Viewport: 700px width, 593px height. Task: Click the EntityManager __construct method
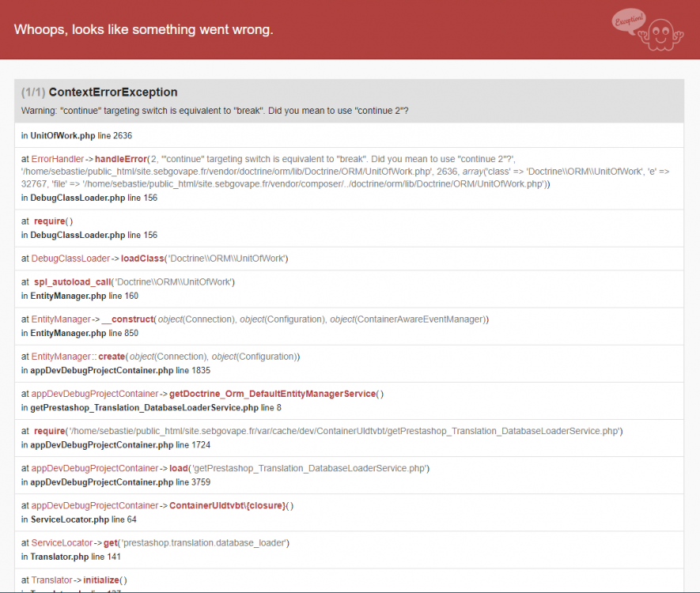tap(128, 319)
